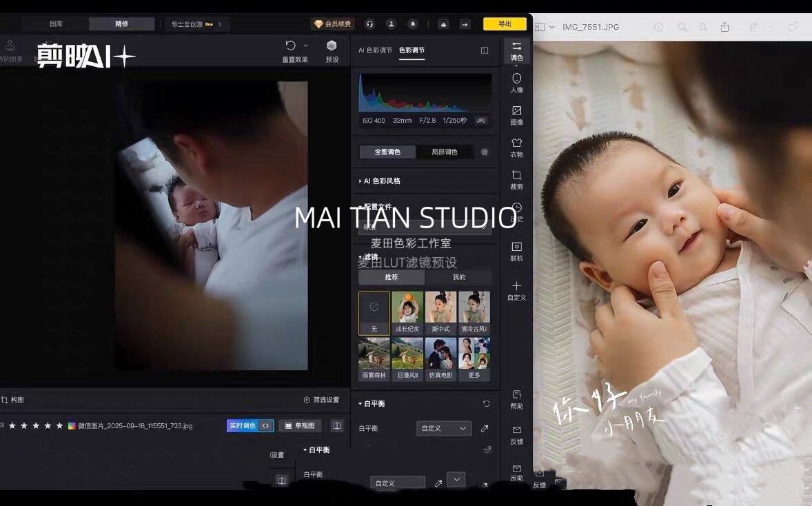Open the 图像 image panel icon

pyautogui.click(x=516, y=114)
